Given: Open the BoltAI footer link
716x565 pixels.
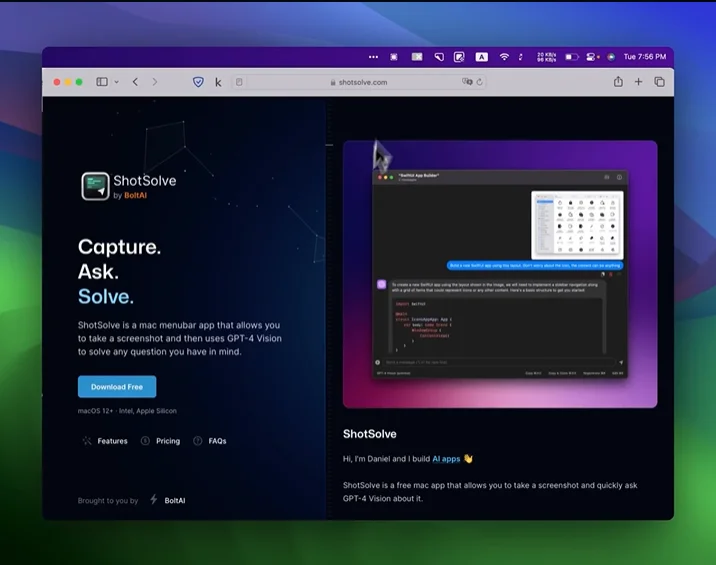Looking at the screenshot, I should [175, 500].
